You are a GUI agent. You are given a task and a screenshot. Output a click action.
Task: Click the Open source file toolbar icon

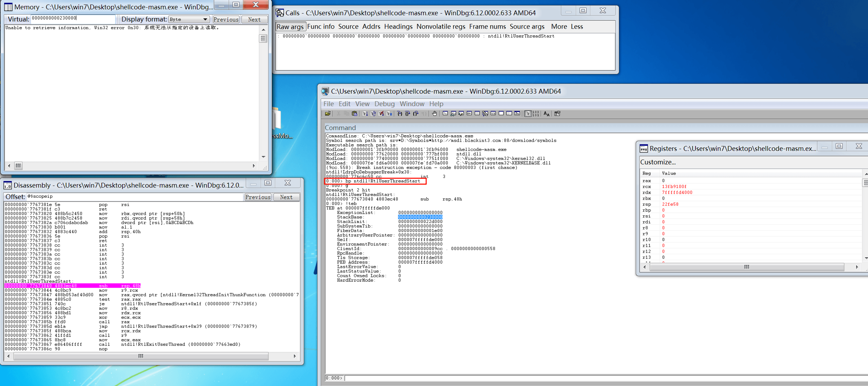tap(328, 114)
